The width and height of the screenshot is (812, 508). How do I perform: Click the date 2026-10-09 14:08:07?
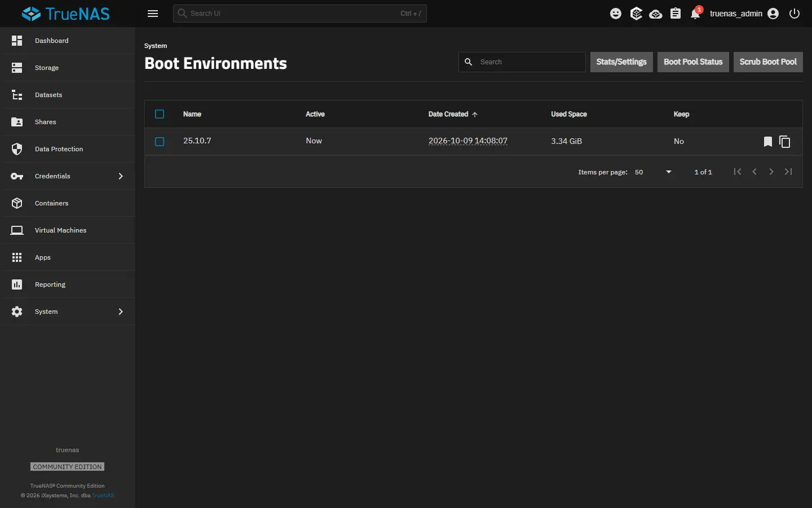468,141
